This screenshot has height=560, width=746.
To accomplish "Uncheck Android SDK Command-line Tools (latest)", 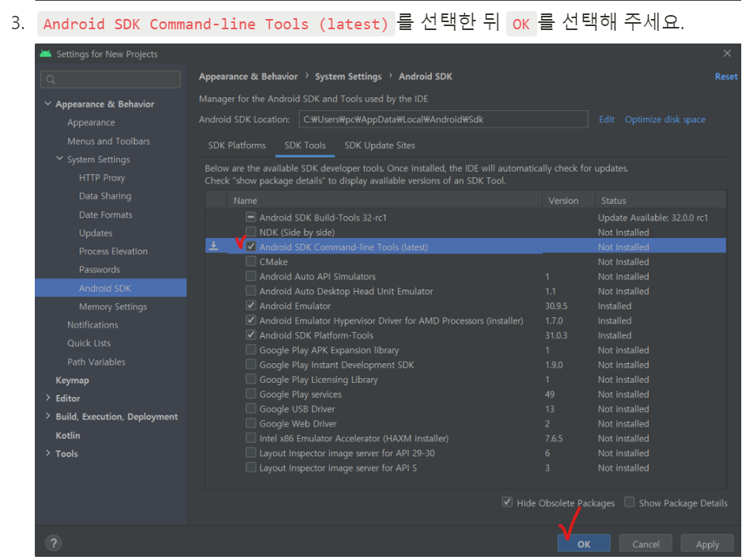I will 251,247.
